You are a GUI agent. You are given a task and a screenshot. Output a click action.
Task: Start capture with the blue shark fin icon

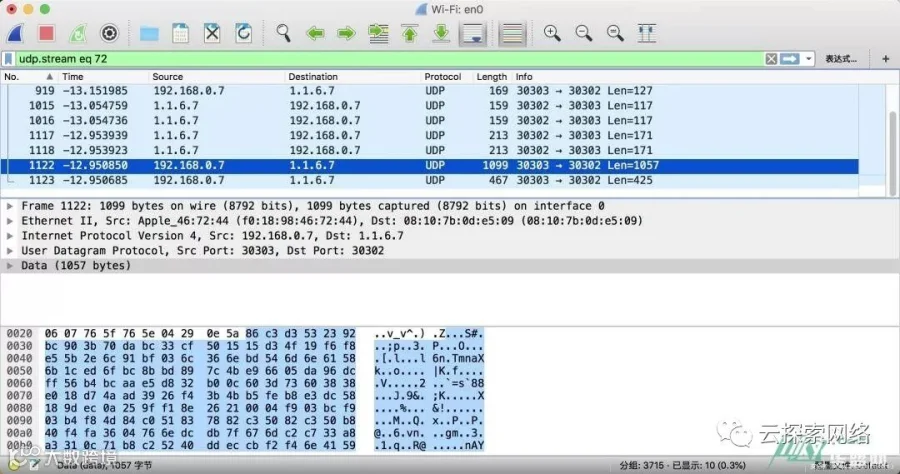(15, 33)
